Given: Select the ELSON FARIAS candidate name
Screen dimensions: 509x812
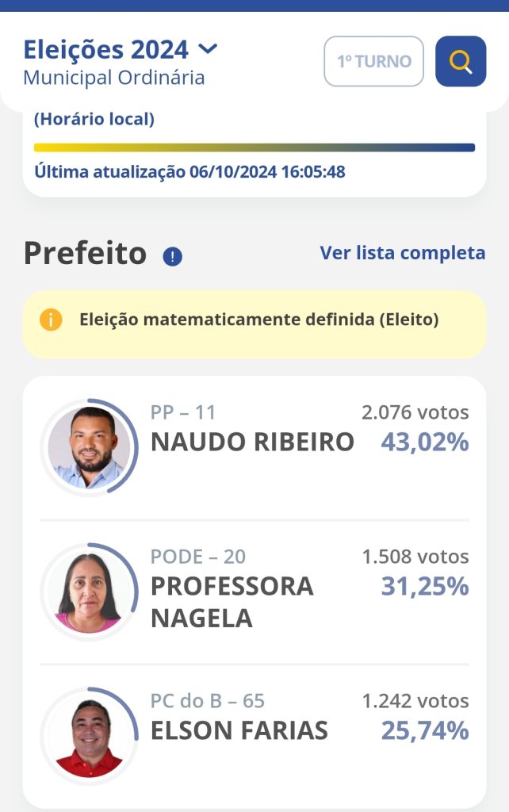Looking at the screenshot, I should (239, 730).
